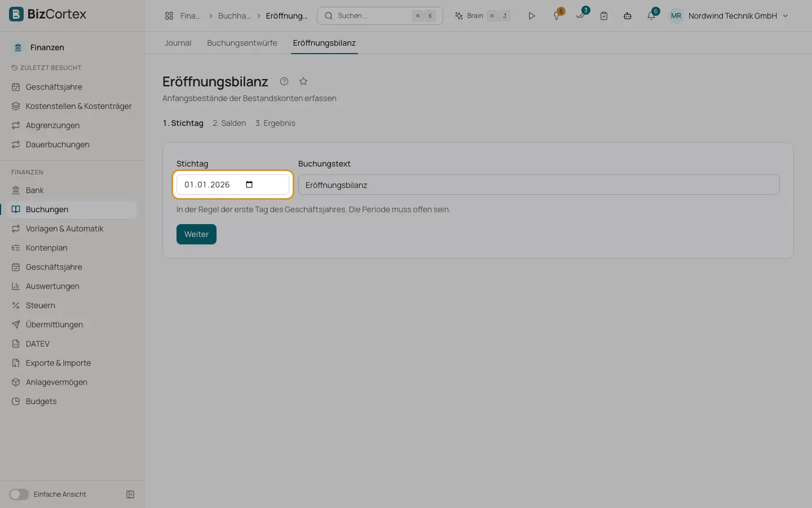This screenshot has height=508, width=812.
Task: Click the play icon in the top bar
Action: coord(531,16)
